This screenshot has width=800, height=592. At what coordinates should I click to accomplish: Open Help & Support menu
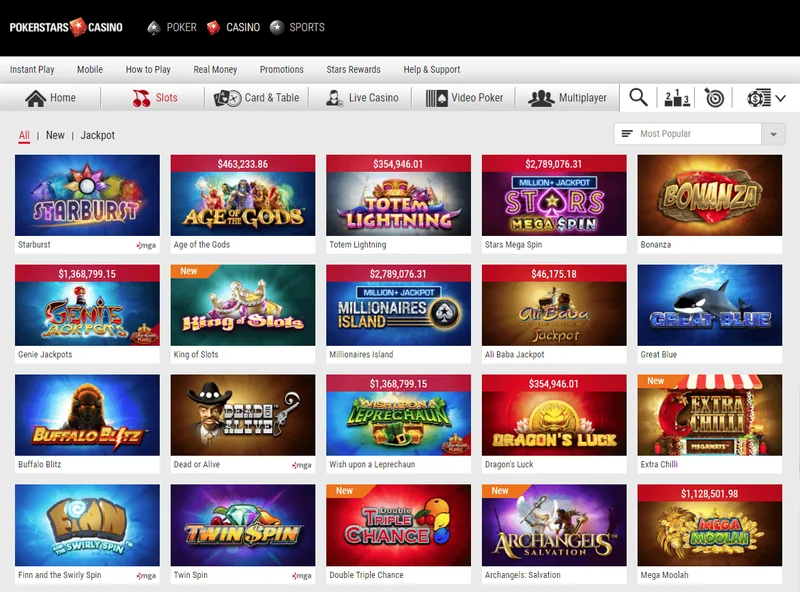click(432, 69)
